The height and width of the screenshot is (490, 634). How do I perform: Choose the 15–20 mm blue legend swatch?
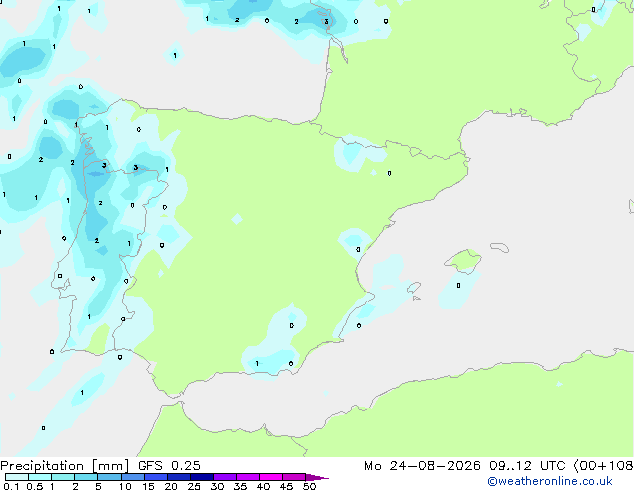coord(156,477)
